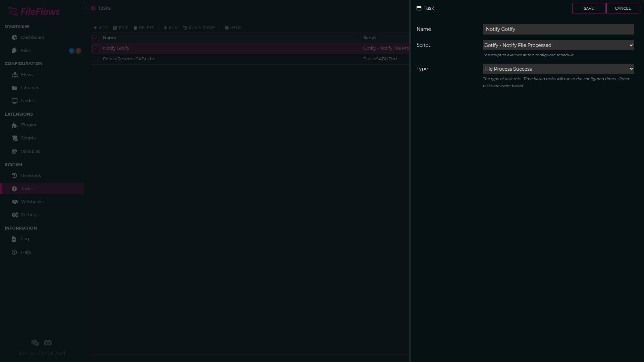This screenshot has height=362, width=644.
Task: Go to Dashboard in sidebar
Action: pyautogui.click(x=33, y=38)
